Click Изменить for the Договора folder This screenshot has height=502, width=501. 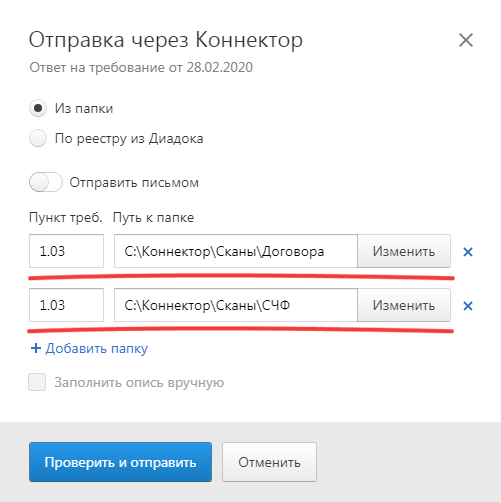pos(404,251)
